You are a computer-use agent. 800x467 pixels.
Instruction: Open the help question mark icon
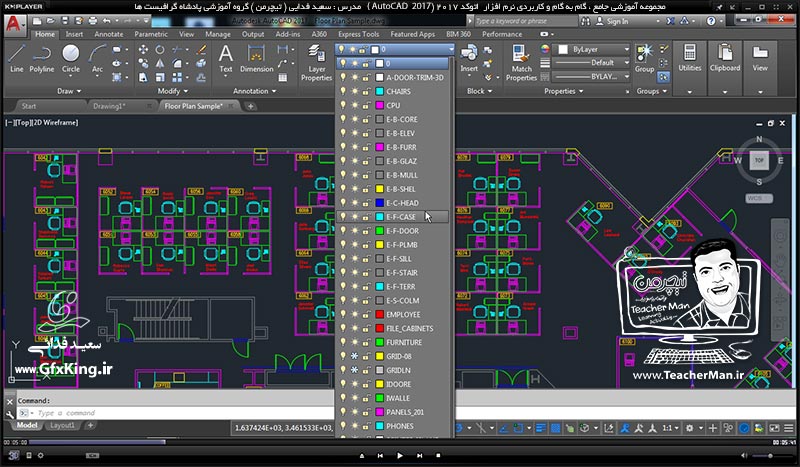[711, 21]
